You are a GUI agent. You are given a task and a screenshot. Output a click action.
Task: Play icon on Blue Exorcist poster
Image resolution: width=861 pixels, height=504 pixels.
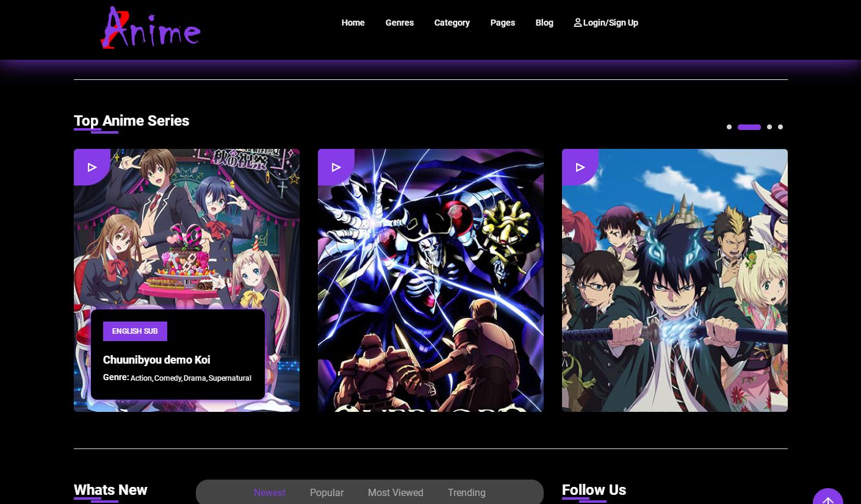coord(580,167)
